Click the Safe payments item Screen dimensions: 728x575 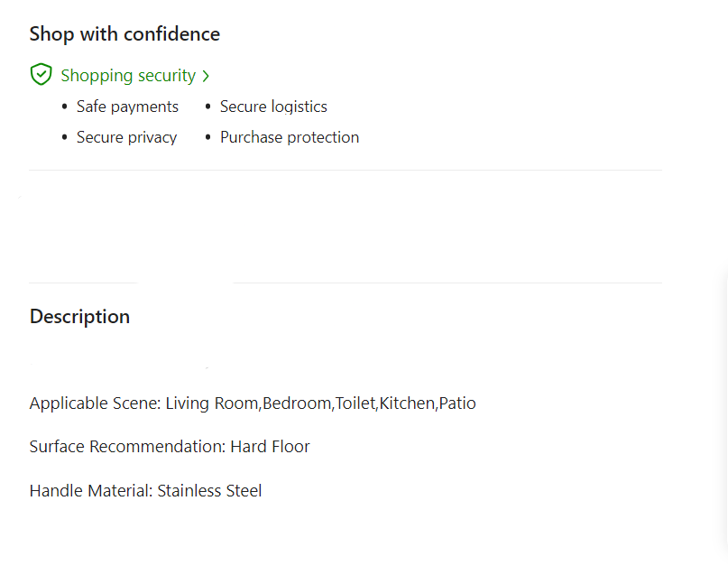[127, 107]
